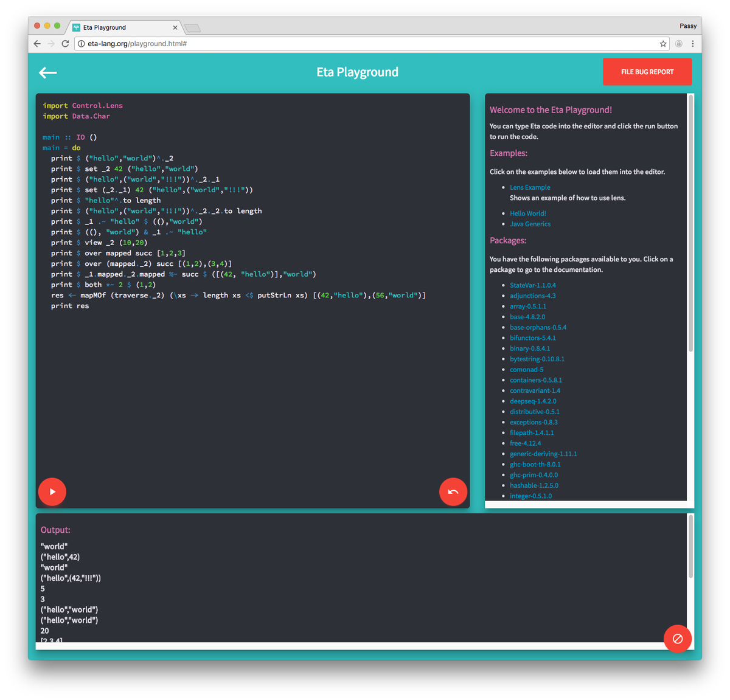Open the StateVar-1.1.0.4 package docs
This screenshot has height=700, width=730.
pos(533,285)
